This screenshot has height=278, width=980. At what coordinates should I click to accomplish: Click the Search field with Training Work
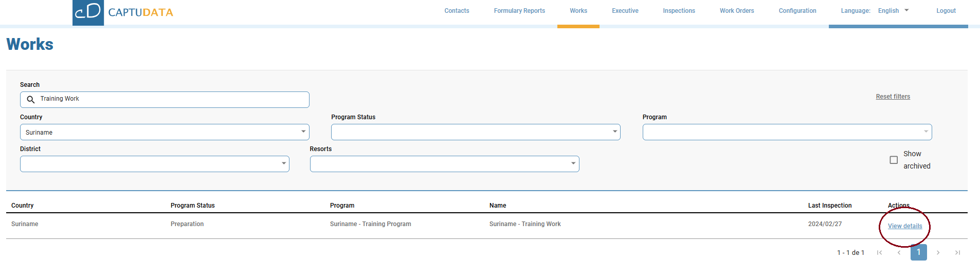[x=170, y=99]
